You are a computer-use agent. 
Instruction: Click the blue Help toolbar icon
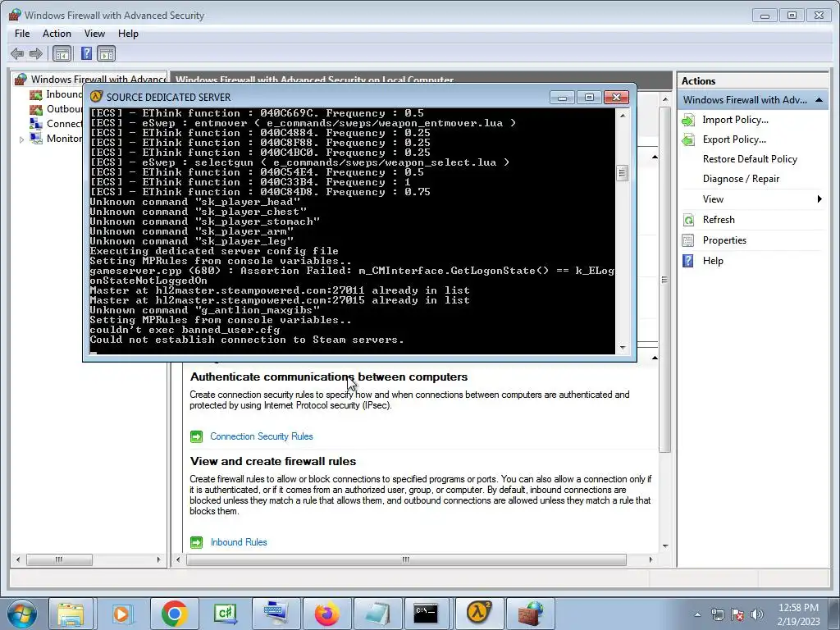click(86, 53)
